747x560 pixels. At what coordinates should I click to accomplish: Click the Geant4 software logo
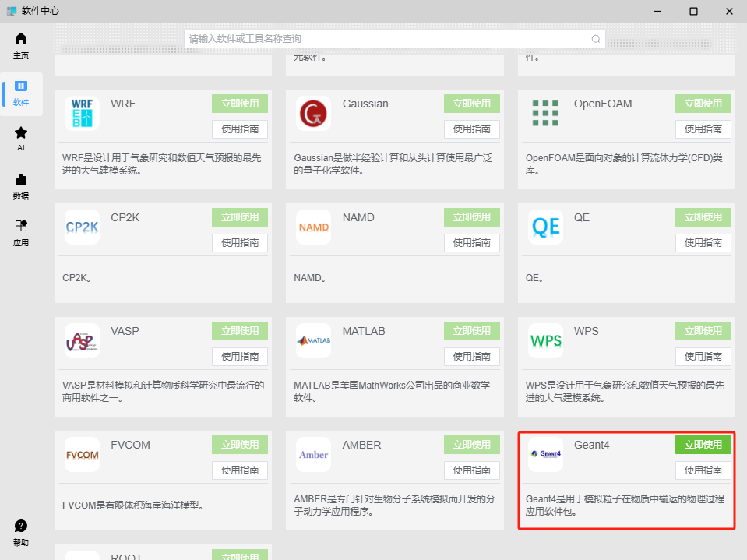click(545, 455)
